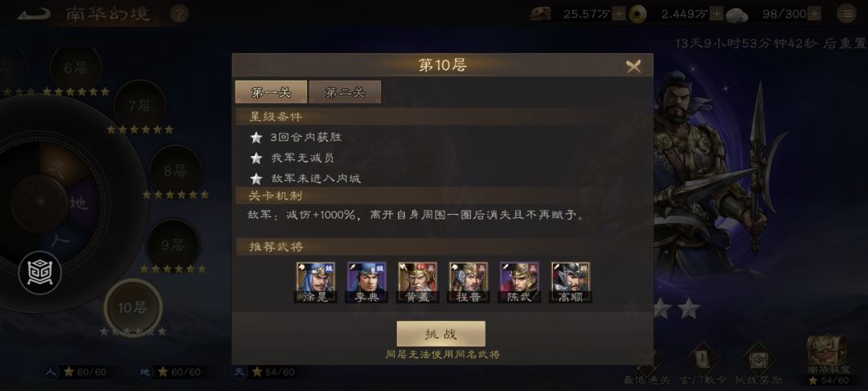
Task: Select the 人 segment on wheel
Action: [x=59, y=241]
